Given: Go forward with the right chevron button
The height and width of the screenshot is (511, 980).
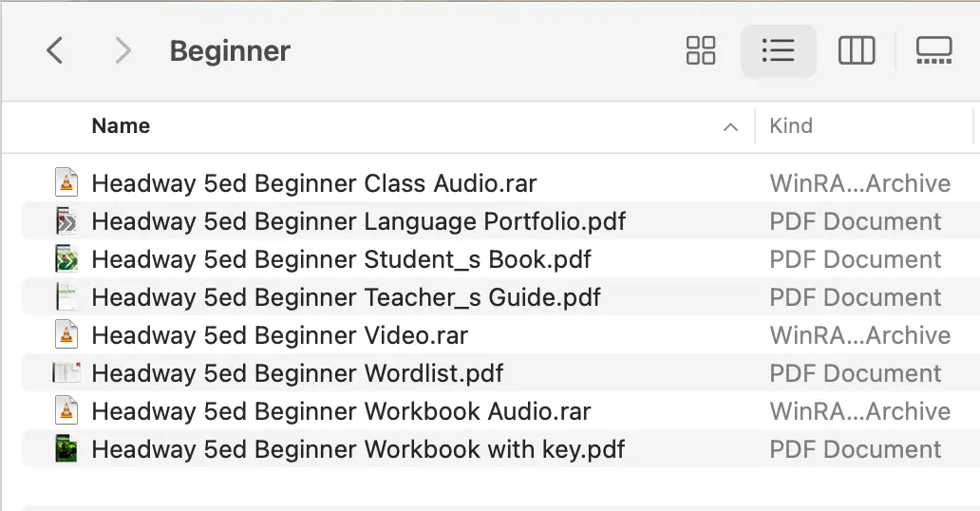Looking at the screenshot, I should (123, 50).
